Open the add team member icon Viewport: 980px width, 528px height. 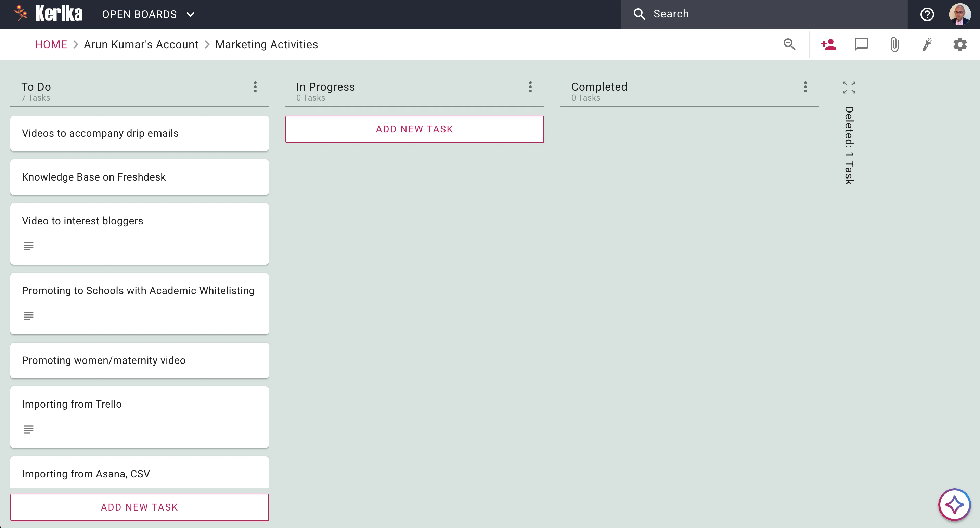point(828,44)
